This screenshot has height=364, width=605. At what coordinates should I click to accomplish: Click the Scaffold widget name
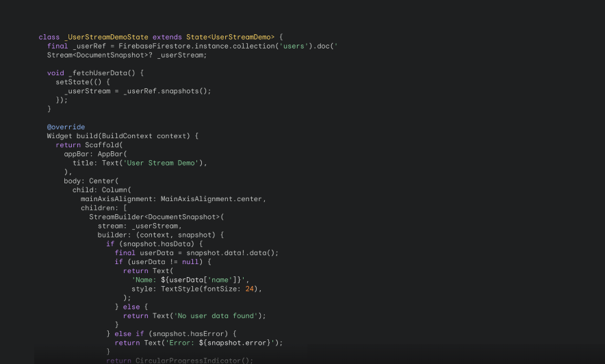click(102, 145)
